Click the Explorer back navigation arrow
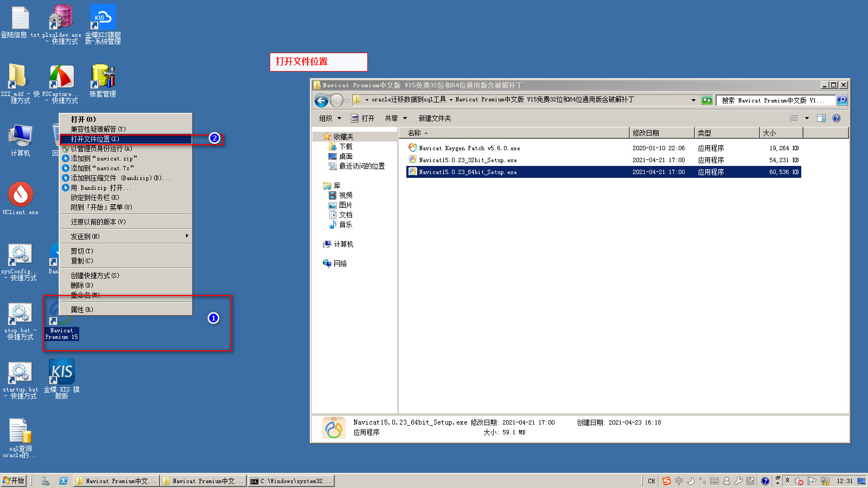The height and width of the screenshot is (488, 868). (321, 100)
